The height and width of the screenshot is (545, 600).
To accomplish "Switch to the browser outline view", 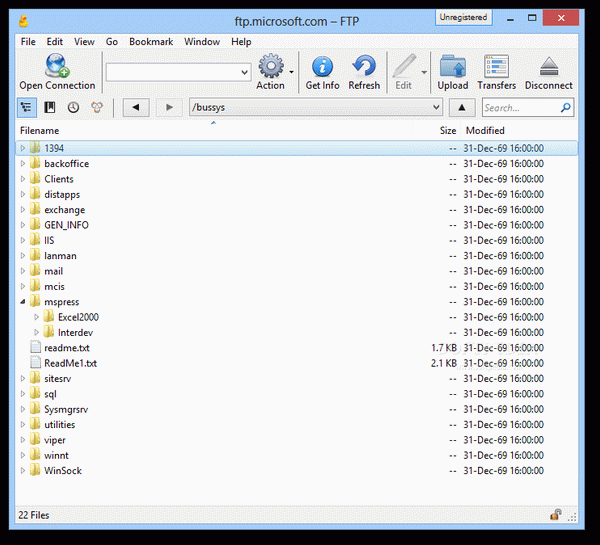I will click(26, 108).
